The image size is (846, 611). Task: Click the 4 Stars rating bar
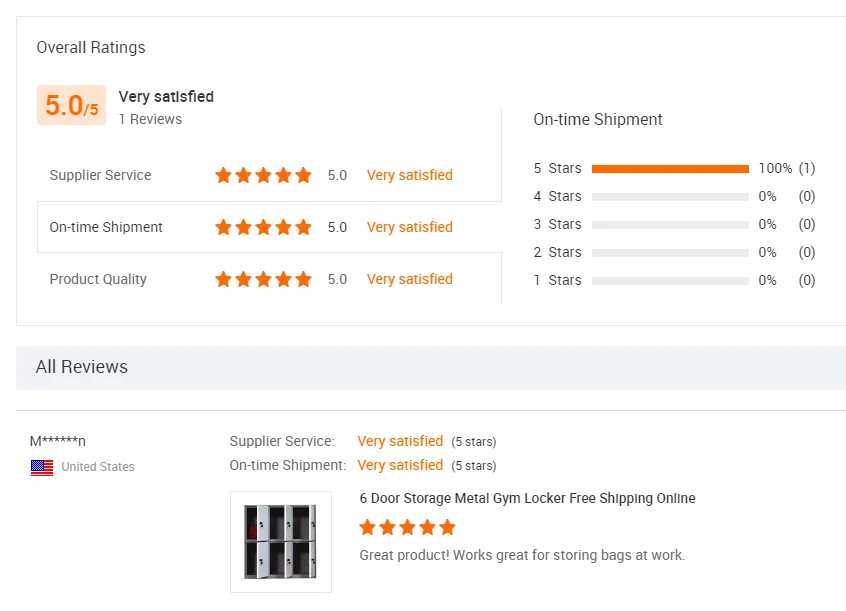670,196
